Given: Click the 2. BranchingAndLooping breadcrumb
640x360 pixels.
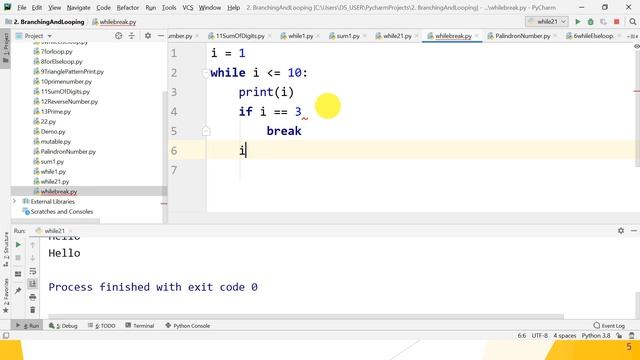Looking at the screenshot, I should (45, 22).
